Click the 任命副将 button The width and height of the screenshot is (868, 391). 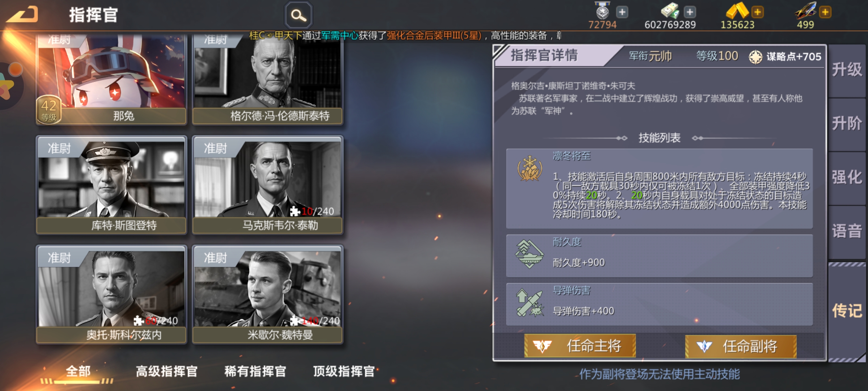coord(741,346)
